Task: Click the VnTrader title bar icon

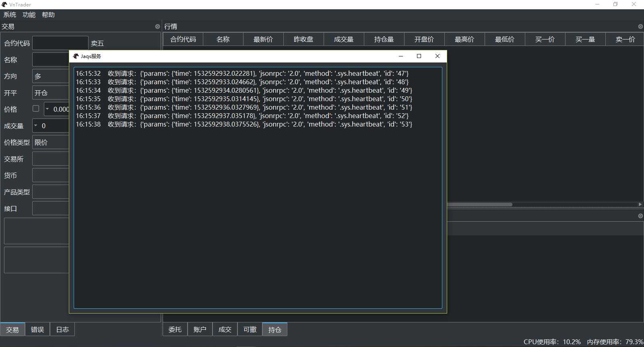Action: pyautogui.click(x=4, y=4)
